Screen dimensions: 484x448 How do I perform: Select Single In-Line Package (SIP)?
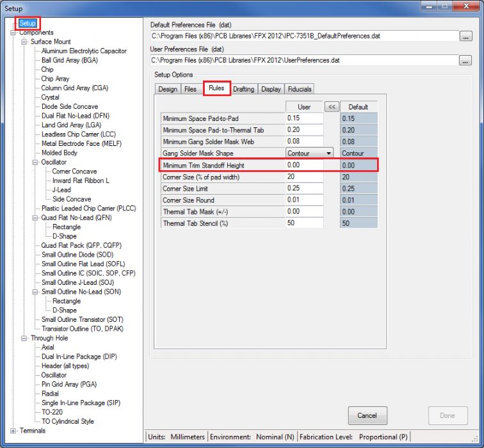81,403
